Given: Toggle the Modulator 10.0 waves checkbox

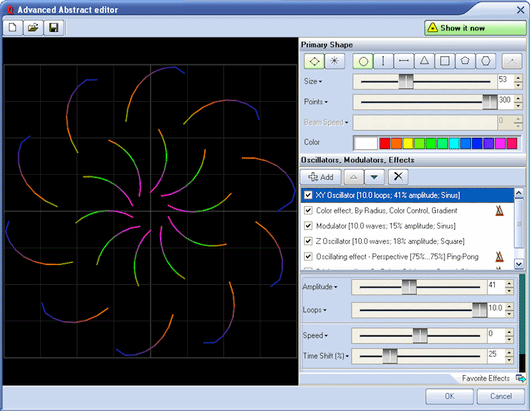Looking at the screenshot, I should [x=308, y=226].
